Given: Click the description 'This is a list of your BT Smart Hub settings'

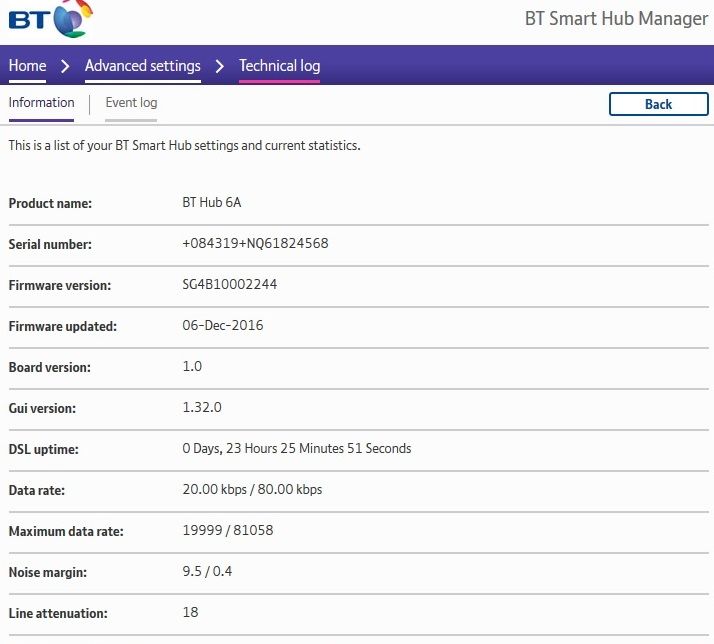Looking at the screenshot, I should point(124,146).
